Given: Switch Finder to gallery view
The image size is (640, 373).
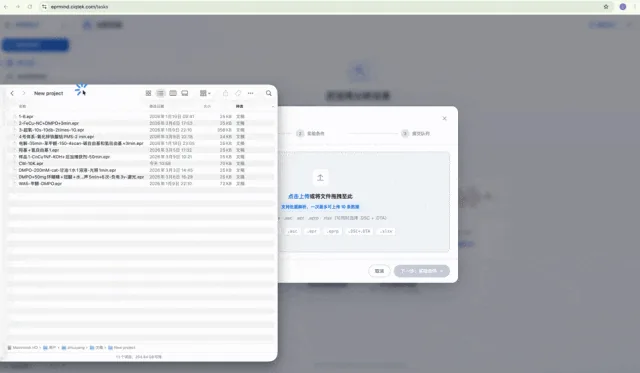Looking at the screenshot, I should [185, 93].
